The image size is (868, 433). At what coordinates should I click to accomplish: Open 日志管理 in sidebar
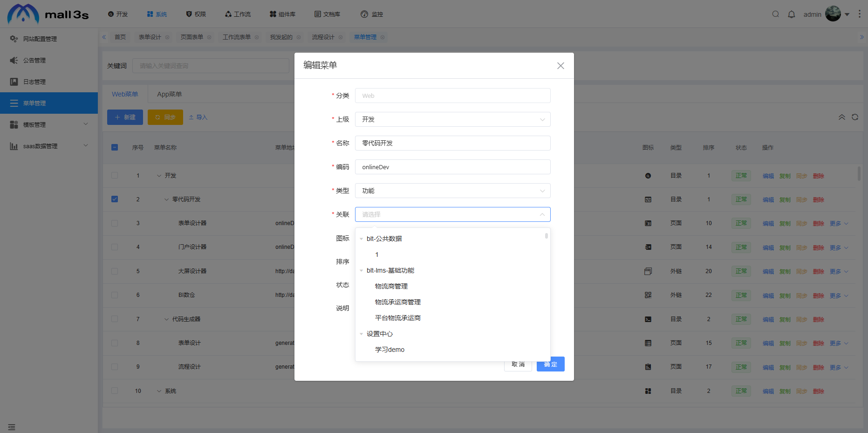pos(49,82)
